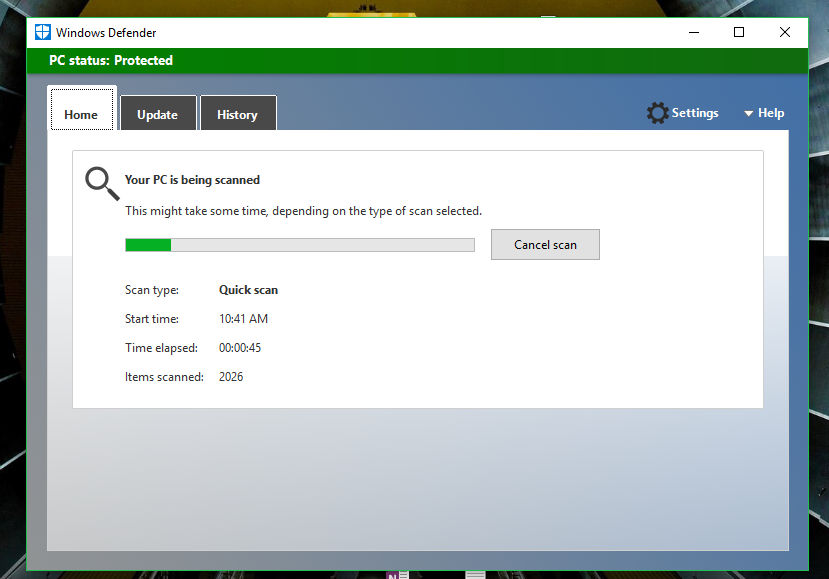Click the green scan progress bar

pos(300,245)
